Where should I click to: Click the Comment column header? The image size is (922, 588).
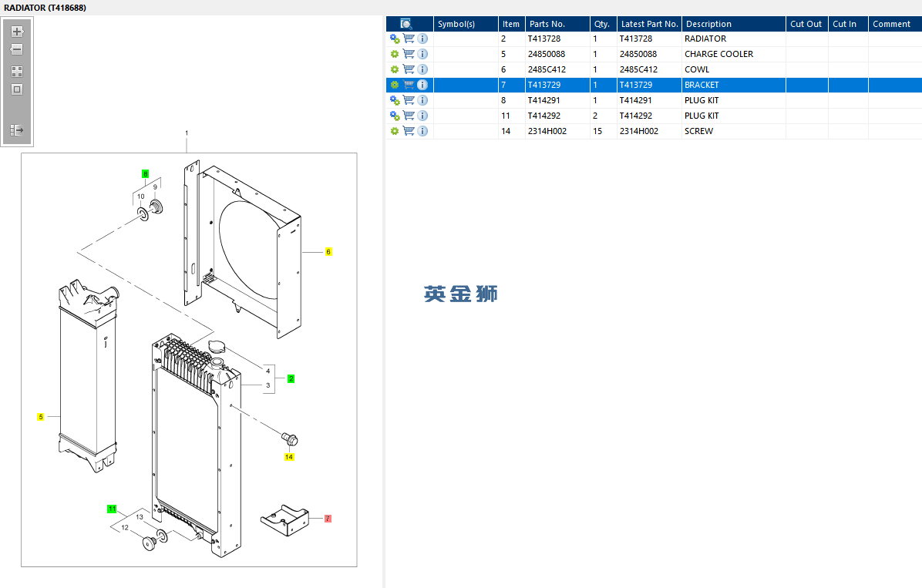pyautogui.click(x=895, y=24)
